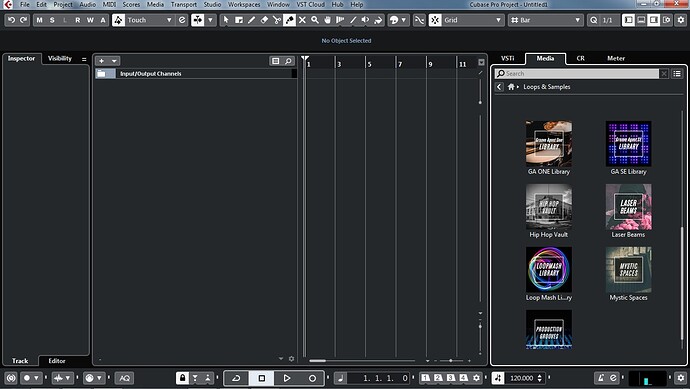Image resolution: width=690 pixels, height=389 pixels.
Task: Open Project menu
Action: point(62,4)
